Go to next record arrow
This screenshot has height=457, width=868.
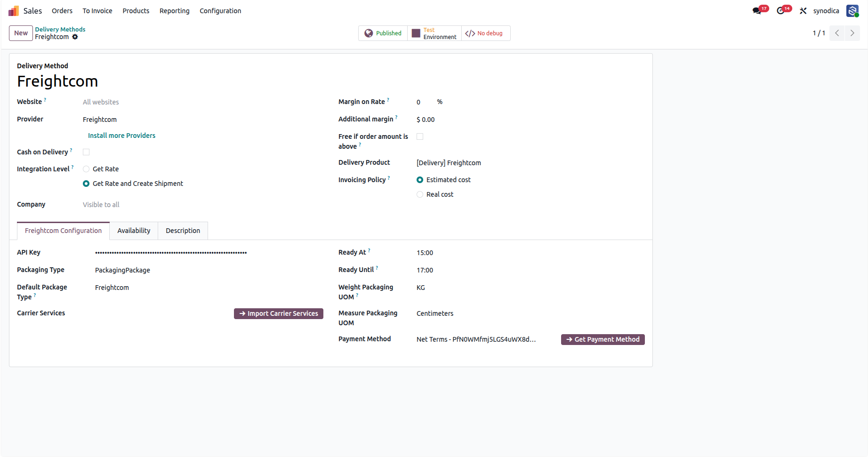tap(852, 33)
